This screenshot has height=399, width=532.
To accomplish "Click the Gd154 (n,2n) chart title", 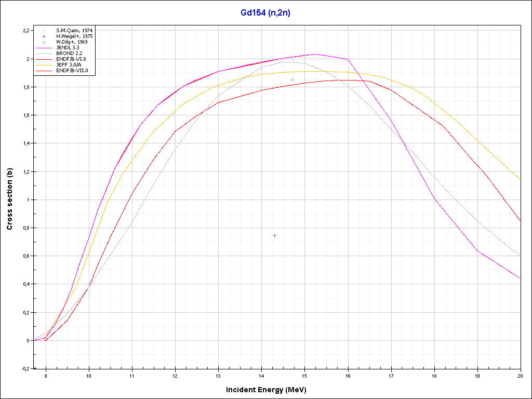I will (x=265, y=13).
